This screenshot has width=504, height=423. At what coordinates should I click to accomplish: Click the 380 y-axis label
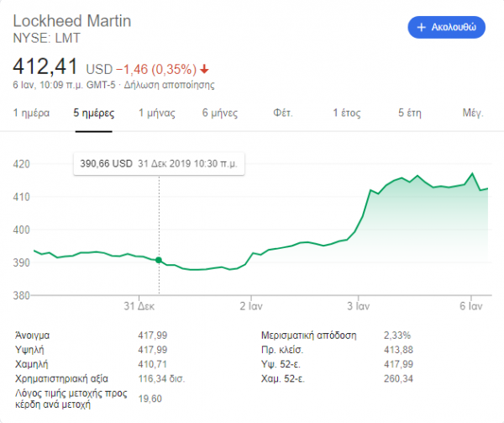pos(21,295)
